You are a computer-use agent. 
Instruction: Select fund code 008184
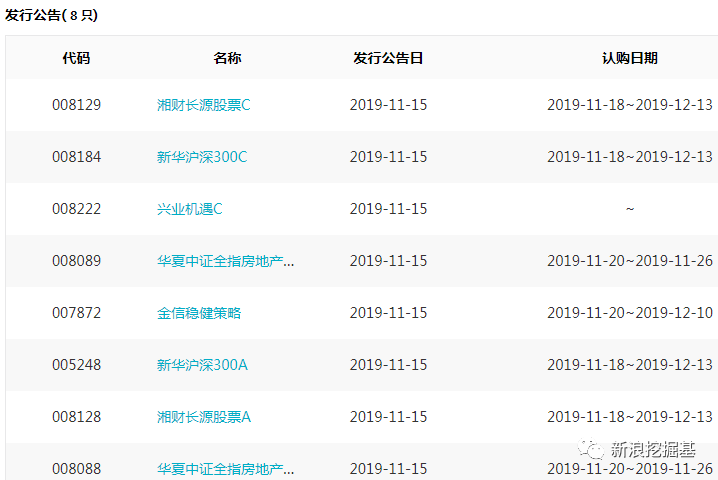click(x=76, y=157)
